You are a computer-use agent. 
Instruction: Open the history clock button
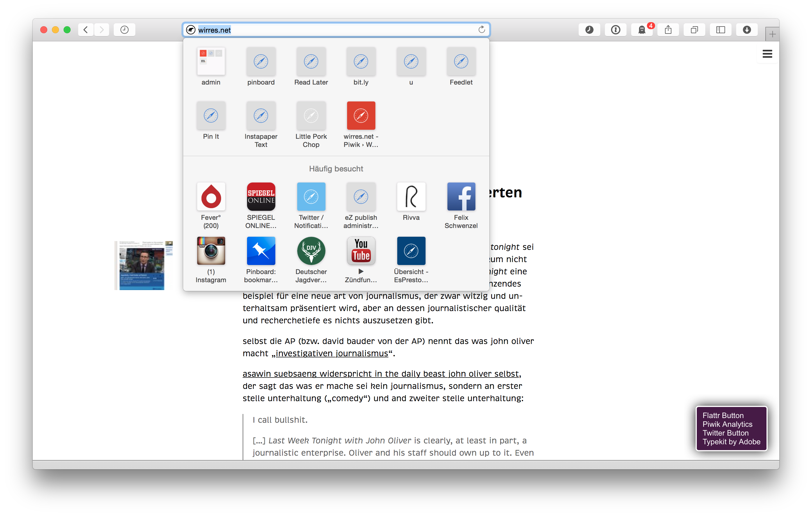(125, 30)
